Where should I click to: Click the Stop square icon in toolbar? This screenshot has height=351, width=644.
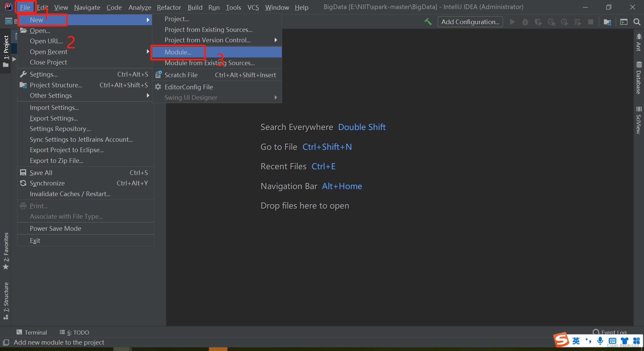(x=591, y=22)
